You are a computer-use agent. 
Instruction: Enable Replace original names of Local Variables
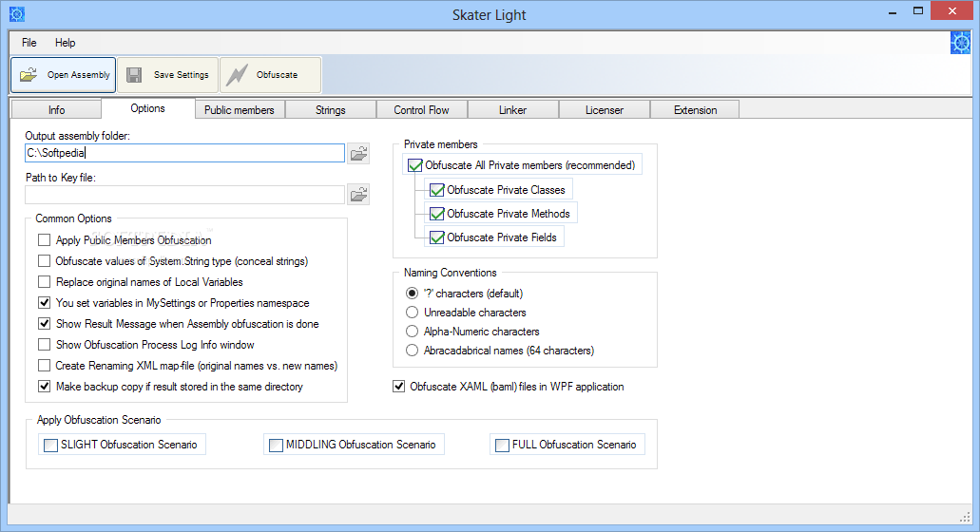tap(45, 282)
